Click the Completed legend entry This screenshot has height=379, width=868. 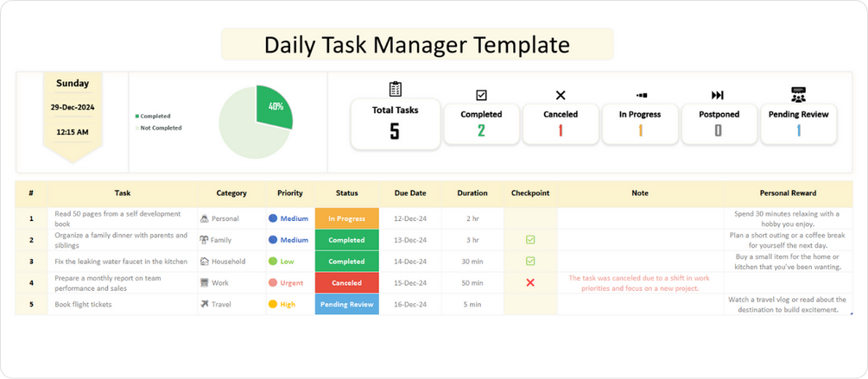coord(152,117)
